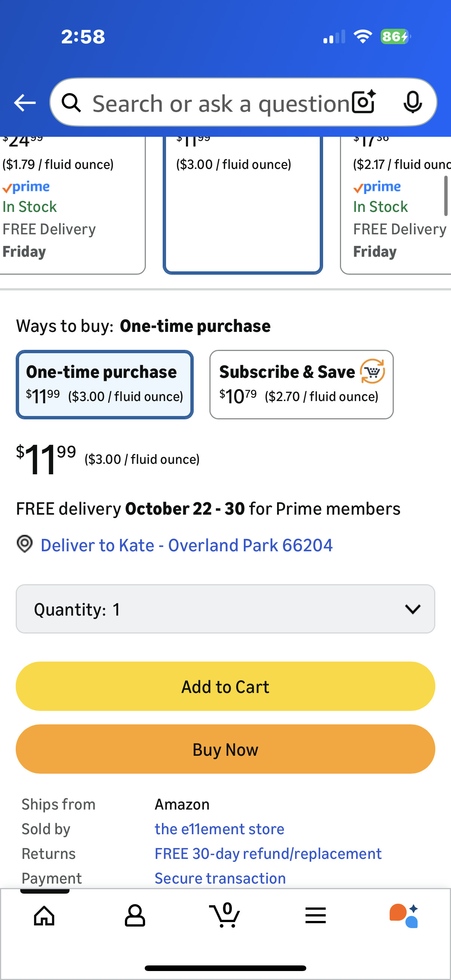This screenshot has width=451, height=980.
Task: Tap the Quantity dropdown chevron arrow
Action: coord(412,609)
